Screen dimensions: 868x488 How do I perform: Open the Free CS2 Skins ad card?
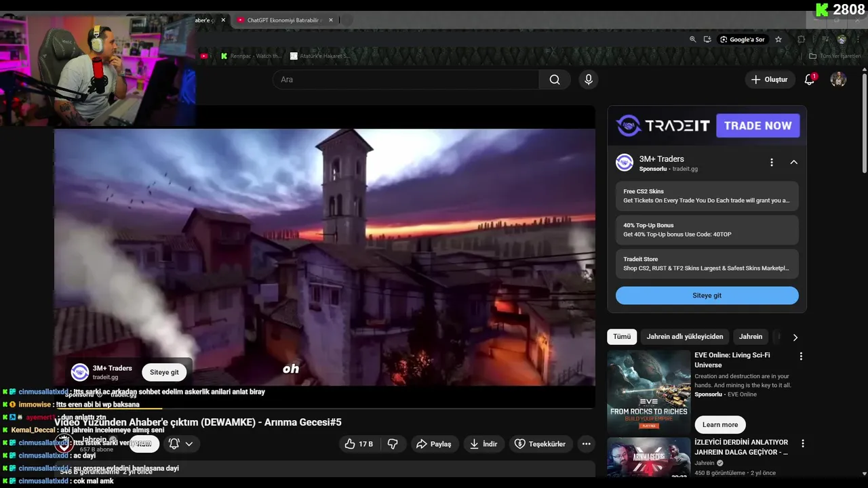[x=707, y=196]
